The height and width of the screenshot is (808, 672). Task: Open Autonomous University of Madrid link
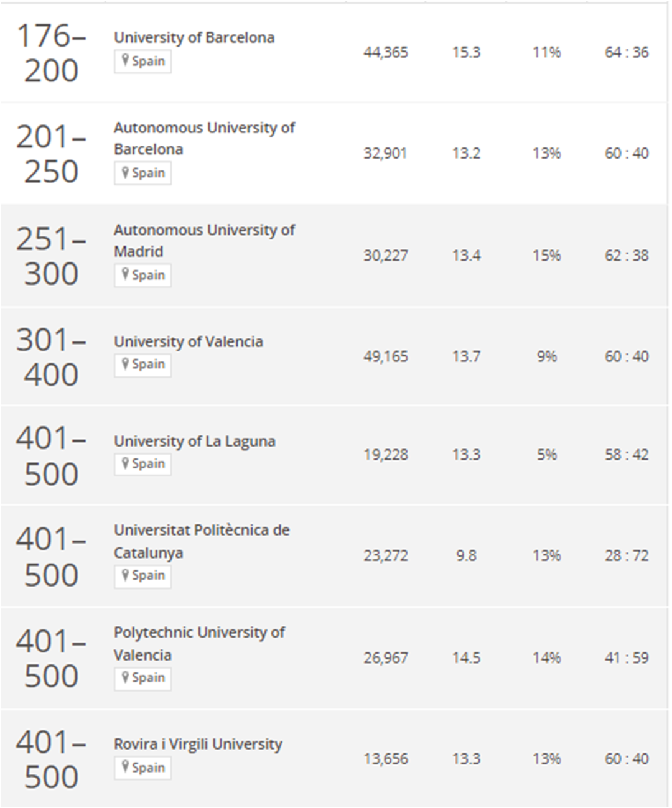(204, 241)
